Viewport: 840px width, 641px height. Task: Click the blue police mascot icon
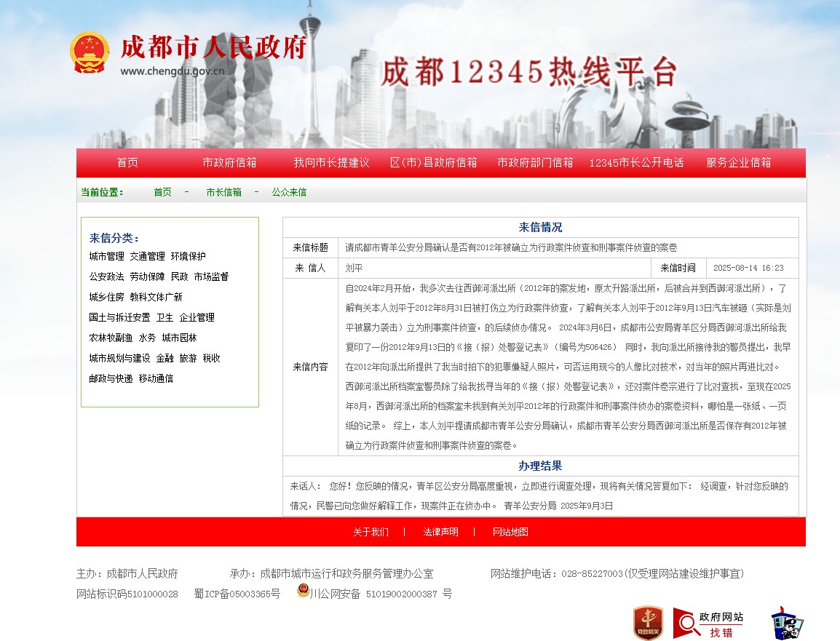click(787, 623)
